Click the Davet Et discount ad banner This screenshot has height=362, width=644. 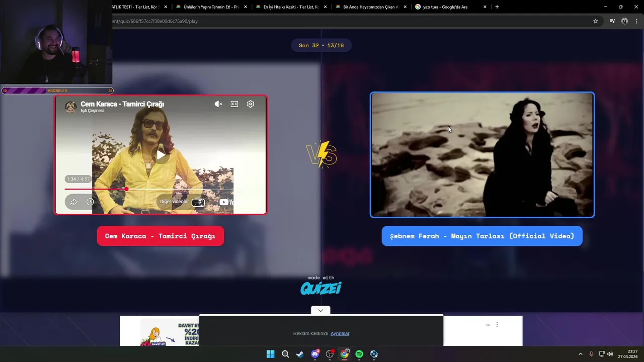[160, 331]
